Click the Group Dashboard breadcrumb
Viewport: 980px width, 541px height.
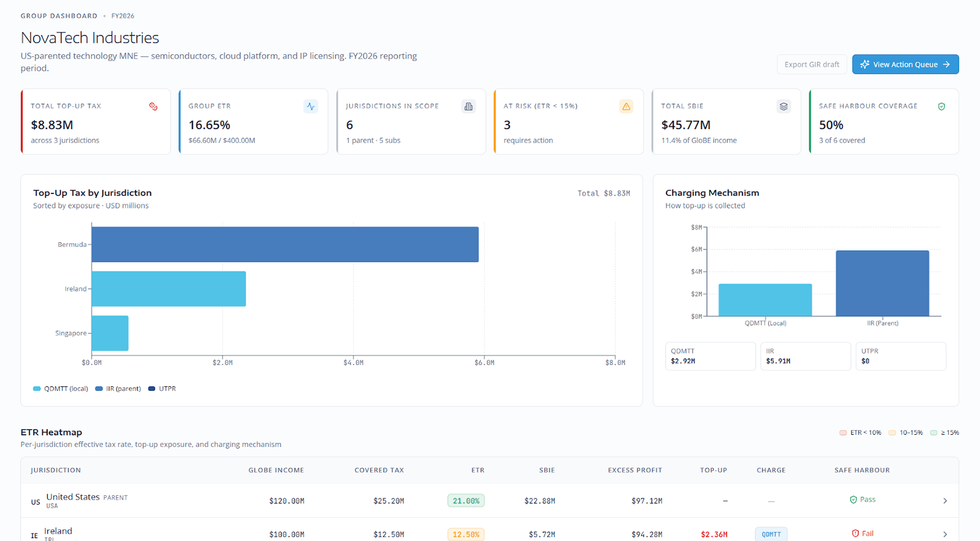coord(59,16)
